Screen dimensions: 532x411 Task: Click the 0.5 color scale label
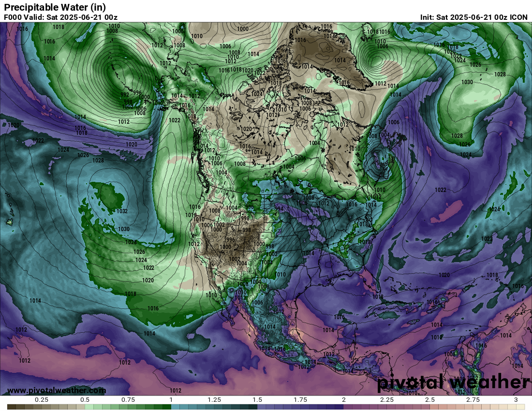coord(85,400)
